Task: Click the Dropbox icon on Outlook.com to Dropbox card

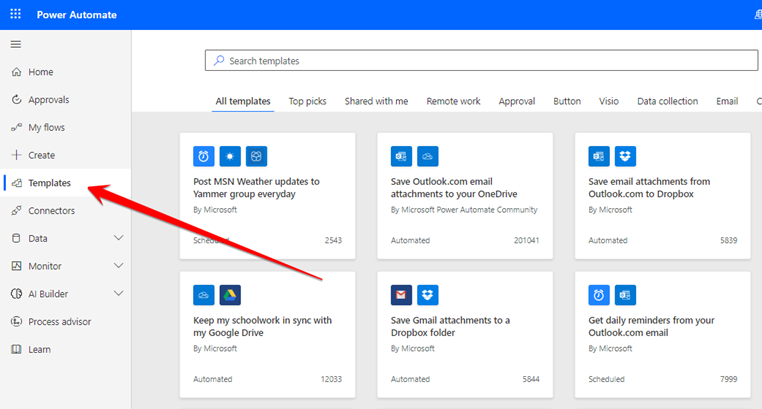Action: coord(625,156)
